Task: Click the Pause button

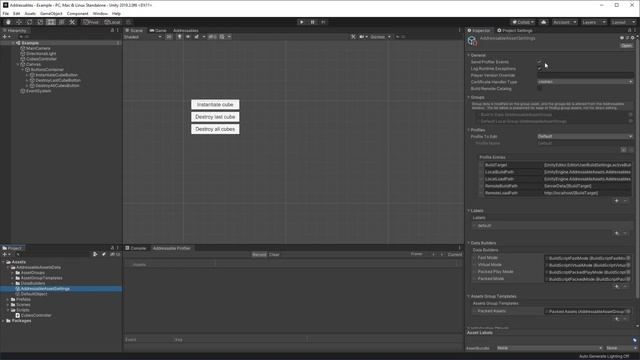Action: pos(312,22)
